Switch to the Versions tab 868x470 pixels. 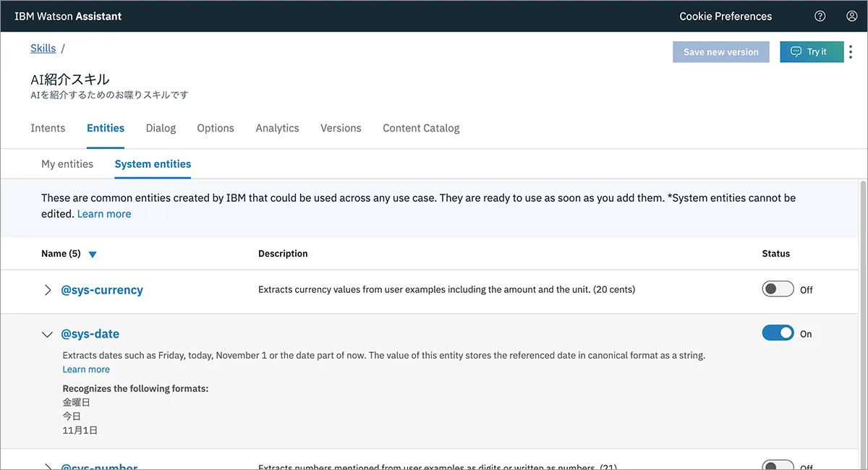(341, 128)
